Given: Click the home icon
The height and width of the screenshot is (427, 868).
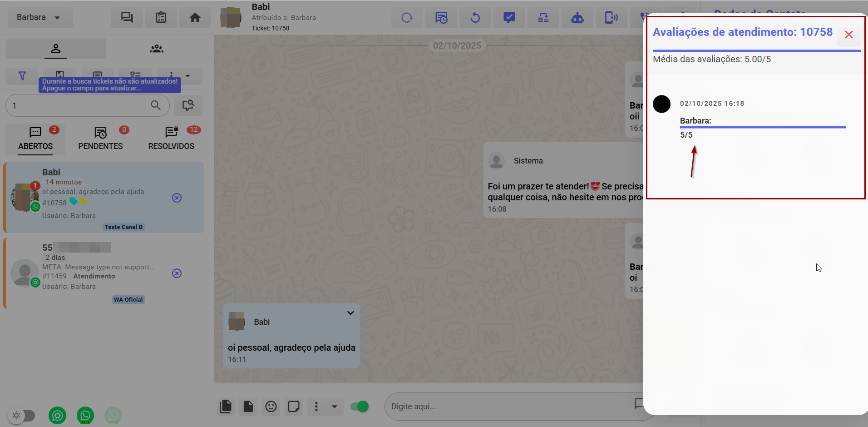Looking at the screenshot, I should [195, 18].
